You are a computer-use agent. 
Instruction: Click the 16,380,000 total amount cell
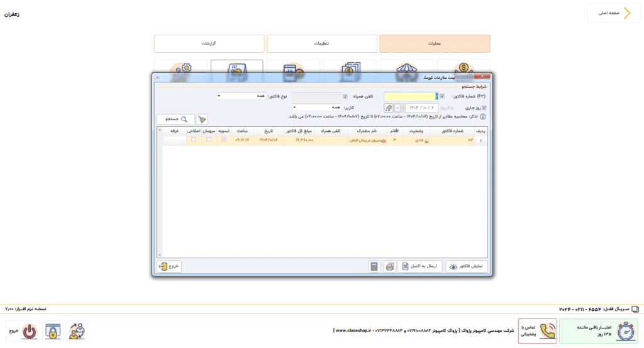coord(299,140)
